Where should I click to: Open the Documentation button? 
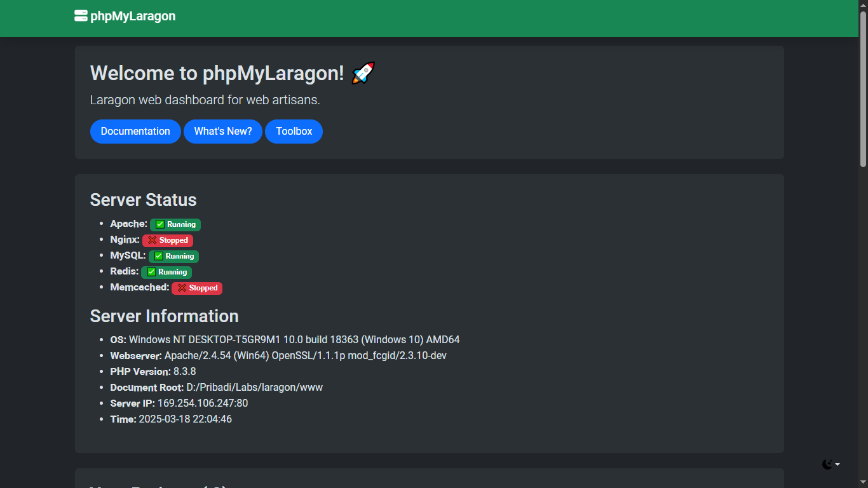(135, 132)
